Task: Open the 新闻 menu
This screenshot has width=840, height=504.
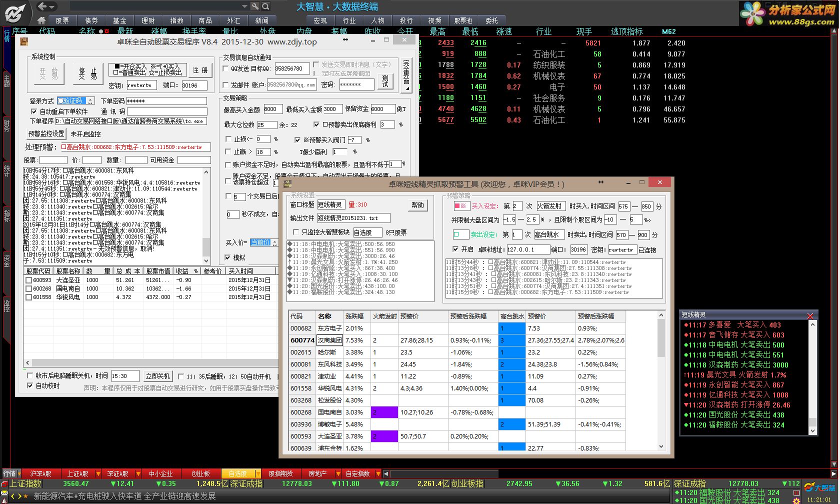Action: (x=262, y=20)
